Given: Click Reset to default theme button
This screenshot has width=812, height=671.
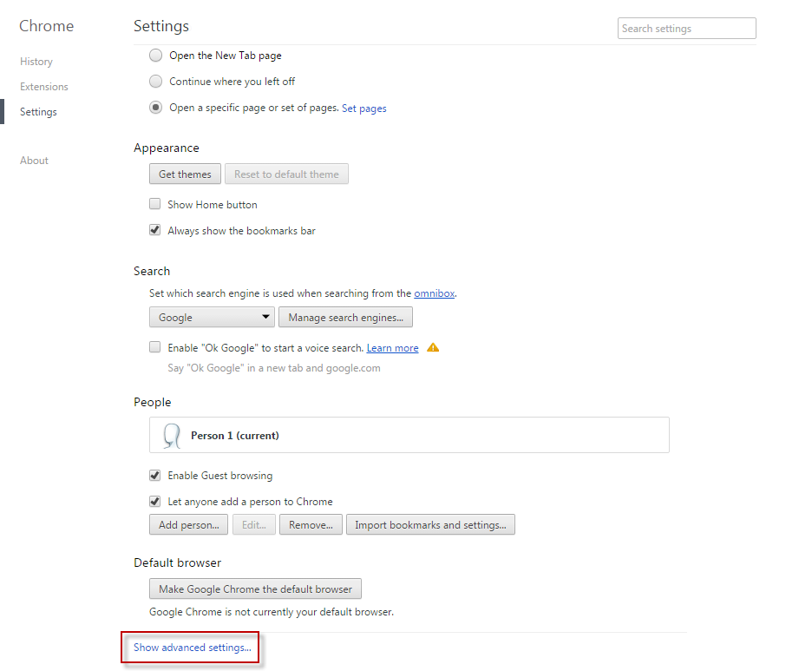Looking at the screenshot, I should (x=286, y=174).
